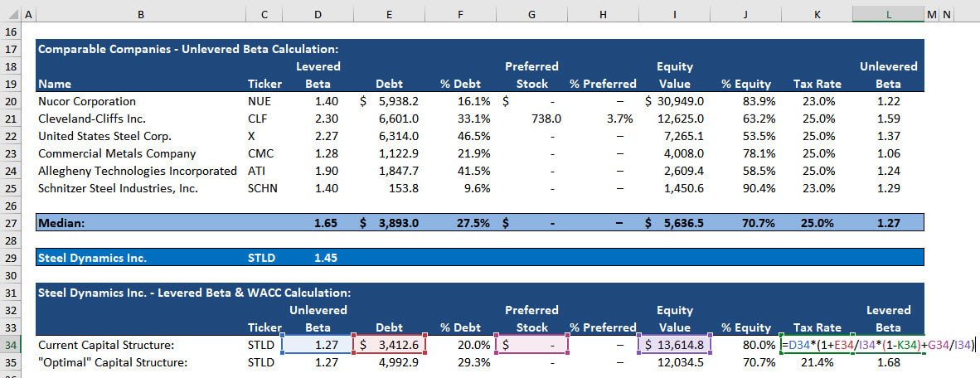Select column L header
980x378 pixels.
tap(889, 14)
